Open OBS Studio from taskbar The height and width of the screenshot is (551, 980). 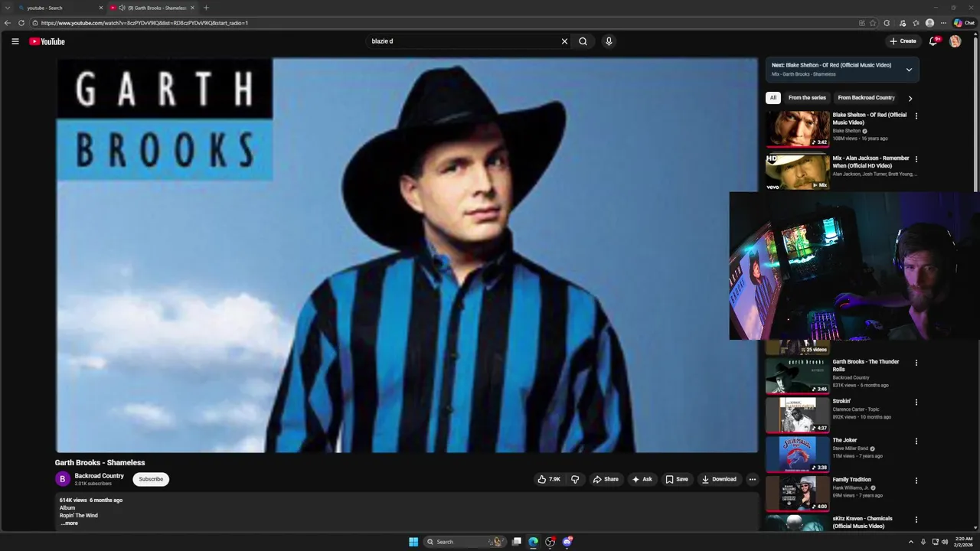coord(550,542)
